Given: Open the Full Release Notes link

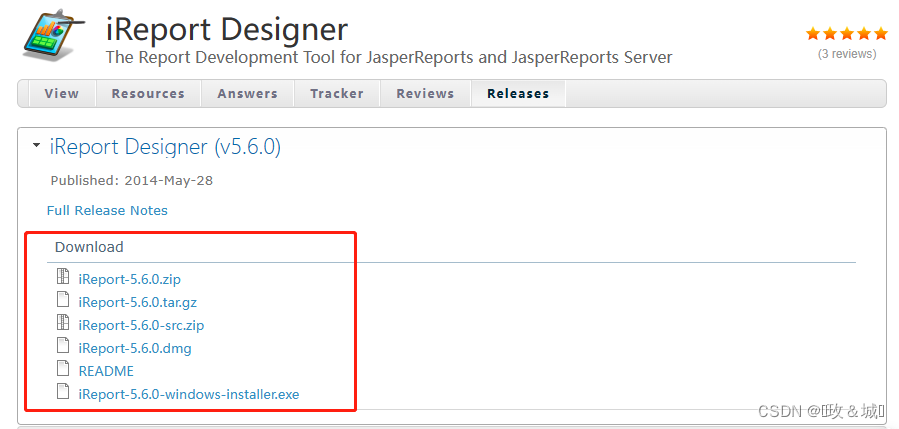Looking at the screenshot, I should (x=107, y=210).
